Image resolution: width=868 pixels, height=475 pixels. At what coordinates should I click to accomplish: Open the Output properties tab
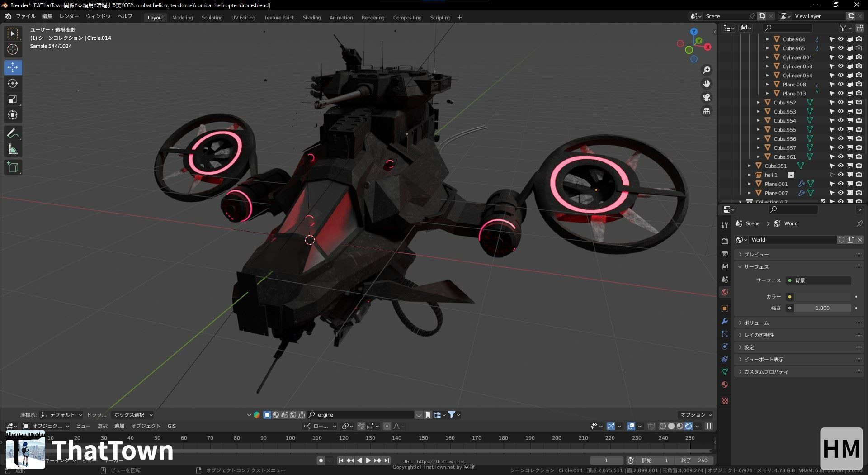(725, 254)
